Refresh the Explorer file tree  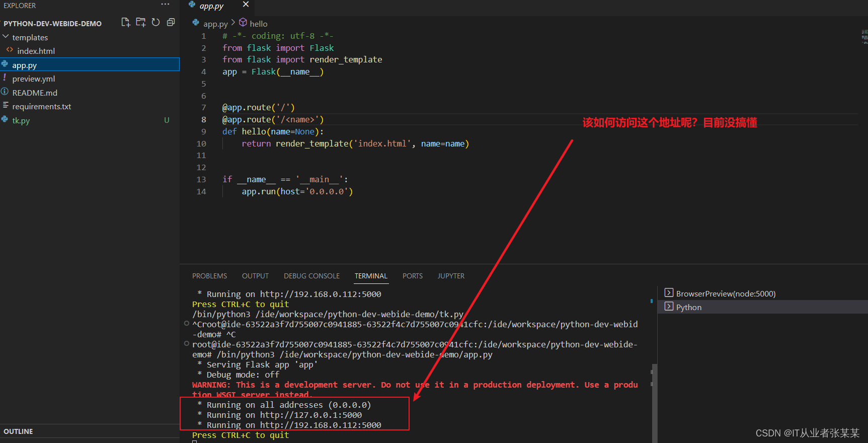156,22
